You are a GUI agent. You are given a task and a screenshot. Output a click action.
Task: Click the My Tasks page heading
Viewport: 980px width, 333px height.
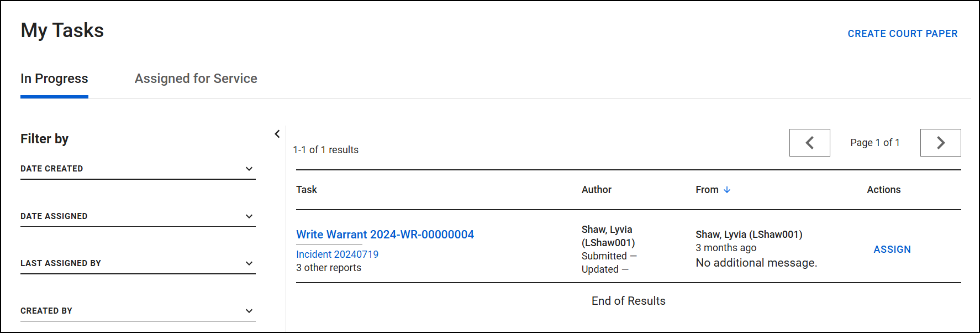(x=62, y=30)
